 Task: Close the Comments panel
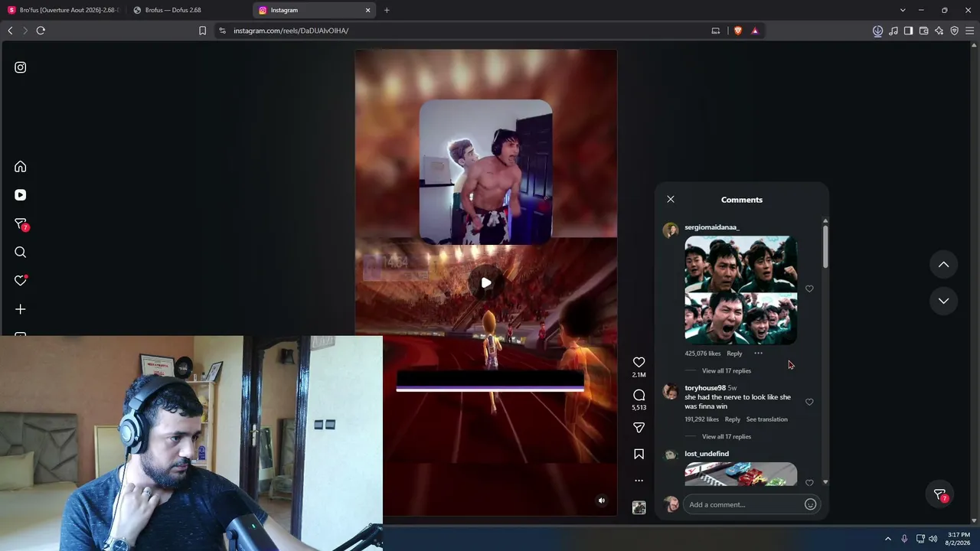point(671,199)
